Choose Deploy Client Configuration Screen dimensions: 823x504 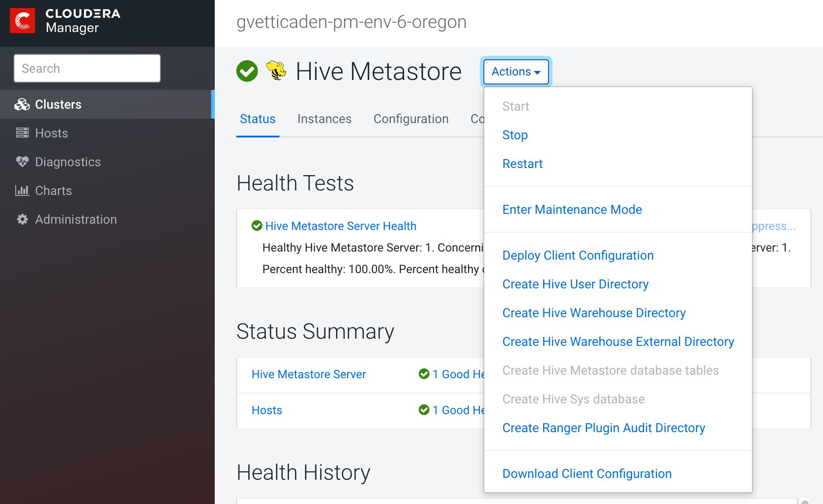click(578, 256)
